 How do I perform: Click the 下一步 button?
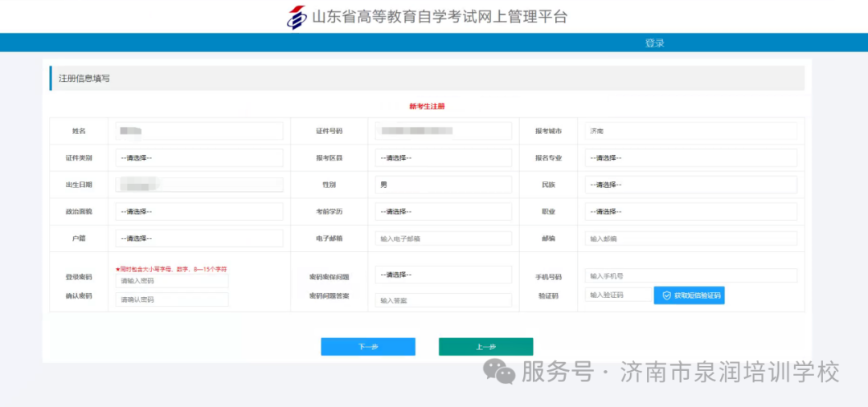(x=368, y=347)
